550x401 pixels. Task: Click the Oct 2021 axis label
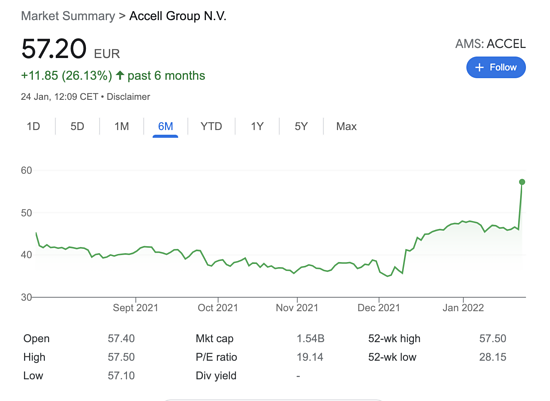218,308
